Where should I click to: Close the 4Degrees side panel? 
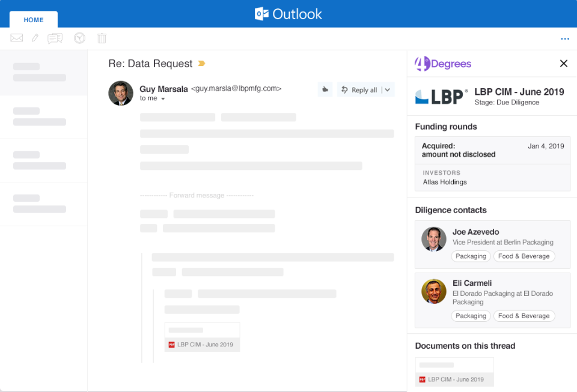point(563,64)
